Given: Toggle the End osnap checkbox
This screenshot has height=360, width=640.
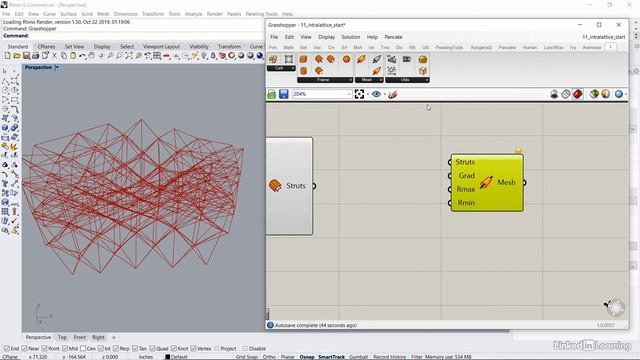Looking at the screenshot, I should pyautogui.click(x=7, y=349).
